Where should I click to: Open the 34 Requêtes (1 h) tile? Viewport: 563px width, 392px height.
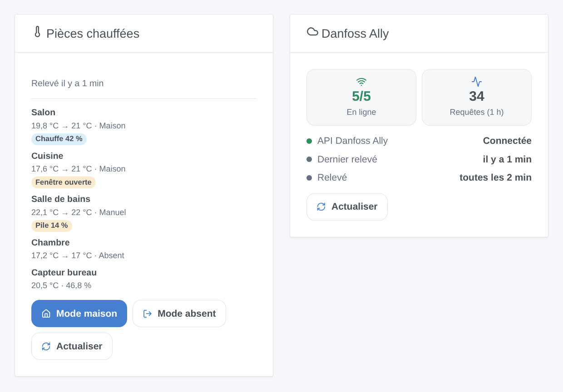click(x=477, y=97)
